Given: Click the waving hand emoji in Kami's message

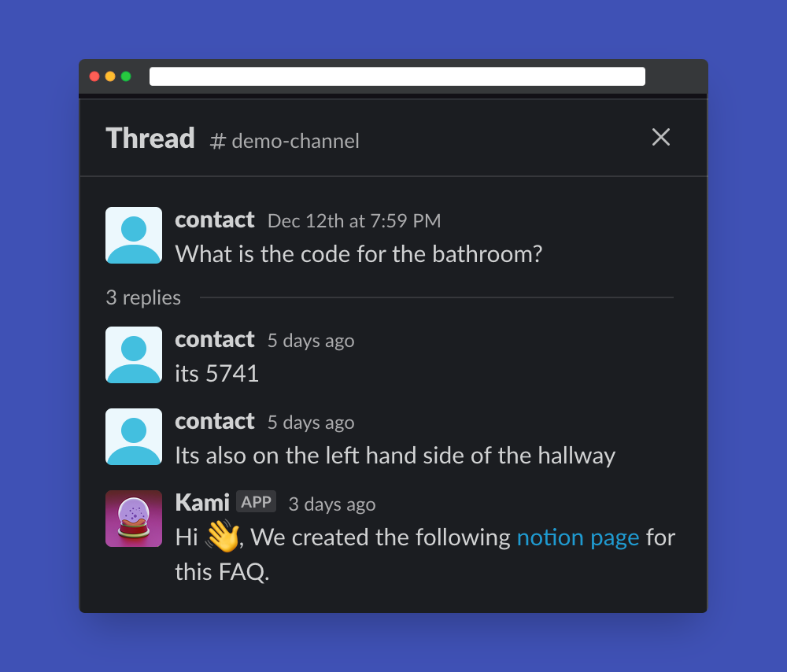Looking at the screenshot, I should [223, 536].
